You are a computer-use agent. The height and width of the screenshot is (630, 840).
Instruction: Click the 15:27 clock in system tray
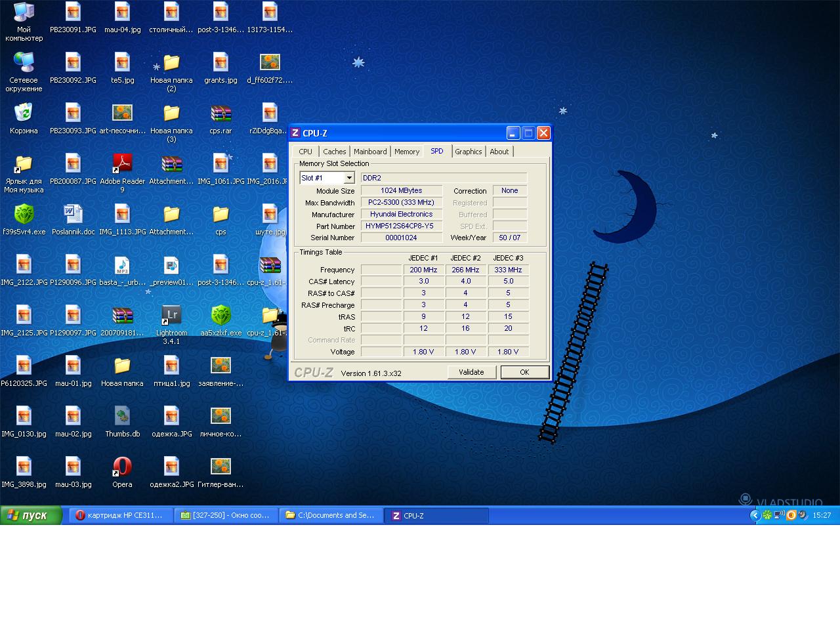tap(822, 515)
